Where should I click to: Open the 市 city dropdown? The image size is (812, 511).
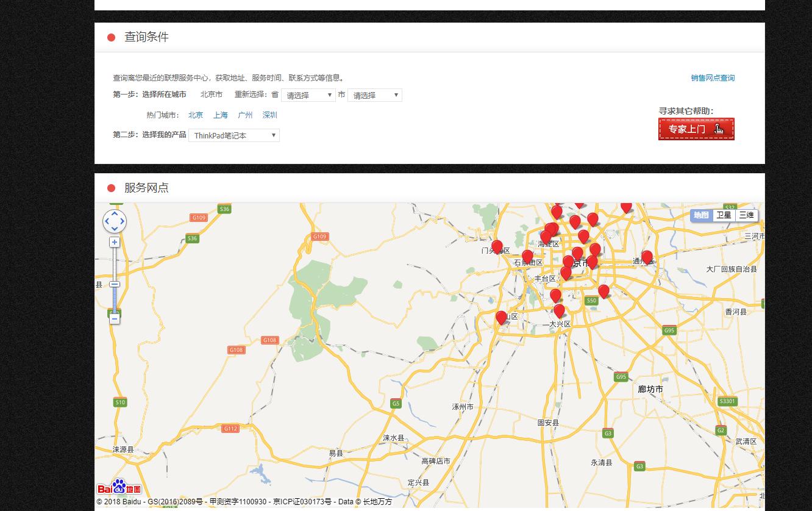pyautogui.click(x=375, y=95)
